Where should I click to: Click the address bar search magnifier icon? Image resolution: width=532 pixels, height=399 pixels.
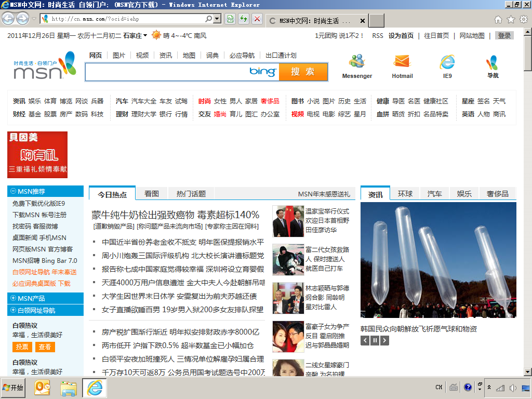209,19
